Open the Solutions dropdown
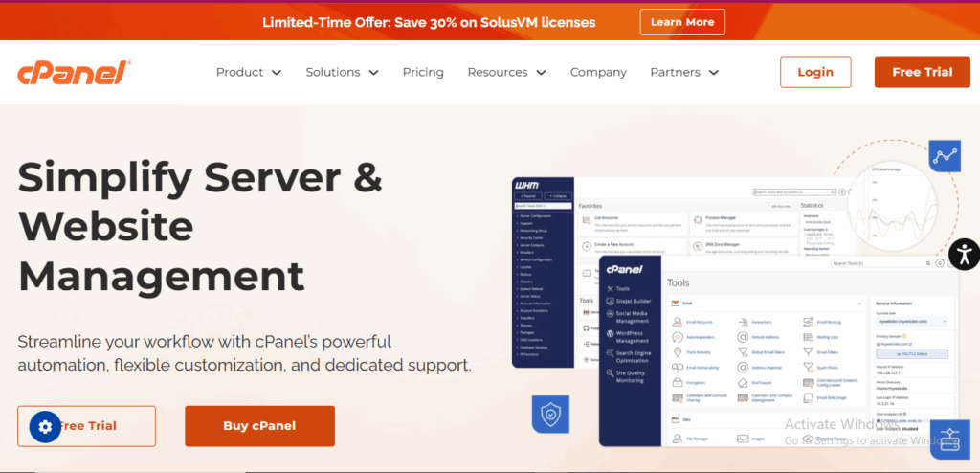 [x=342, y=72]
